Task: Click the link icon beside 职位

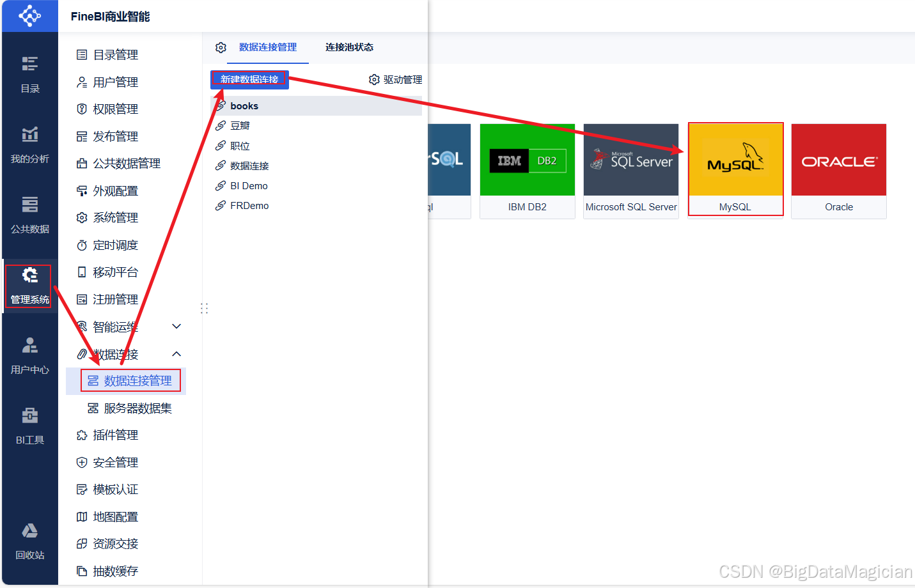Action: point(221,146)
